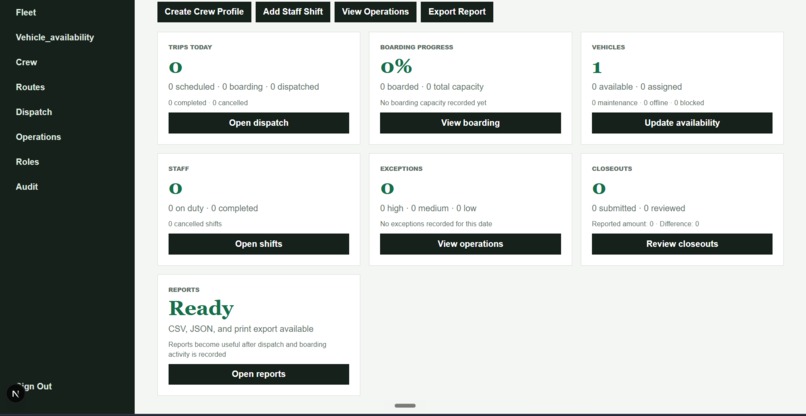Click 'CSV, JSON, and print export available' text
This screenshot has width=806, height=416.
[241, 329]
